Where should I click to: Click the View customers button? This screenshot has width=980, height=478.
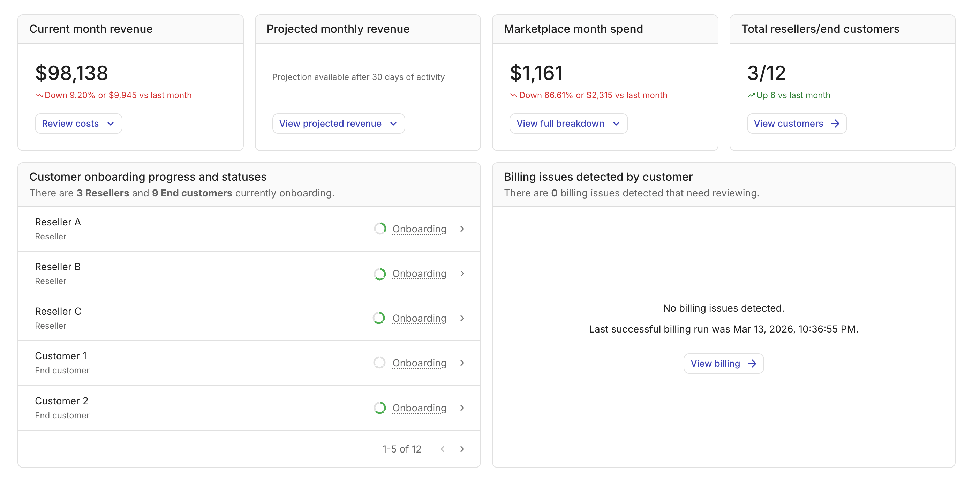(x=796, y=123)
